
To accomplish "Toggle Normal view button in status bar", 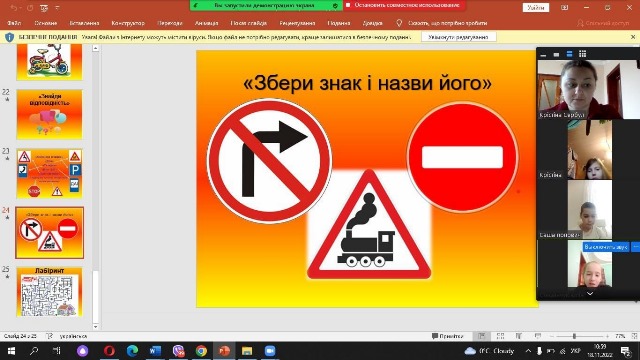I will pos(482,336).
